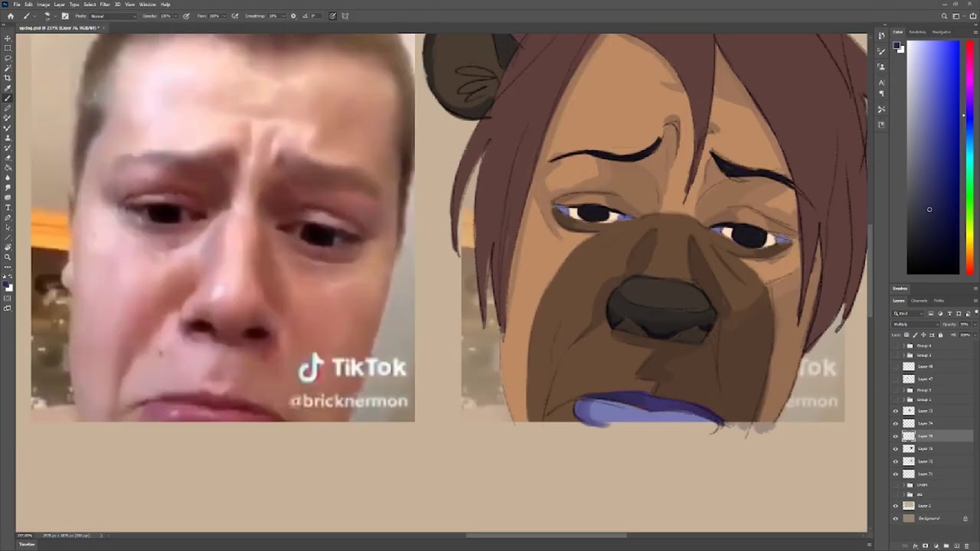Toggle lock transparent pixels

click(906, 334)
